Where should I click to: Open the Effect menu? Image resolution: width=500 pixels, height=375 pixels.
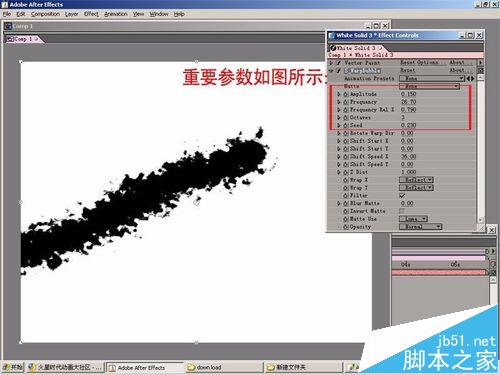pos(91,14)
